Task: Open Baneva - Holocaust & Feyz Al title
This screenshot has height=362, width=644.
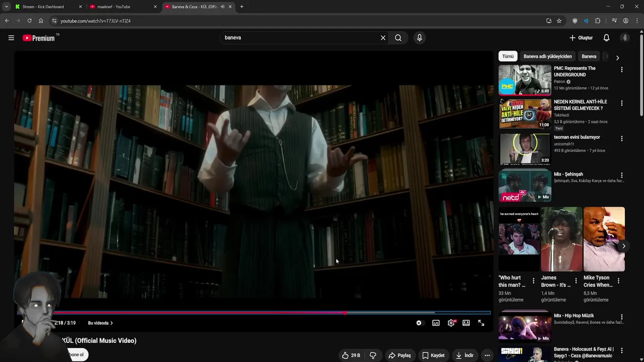Action: pyautogui.click(x=584, y=352)
